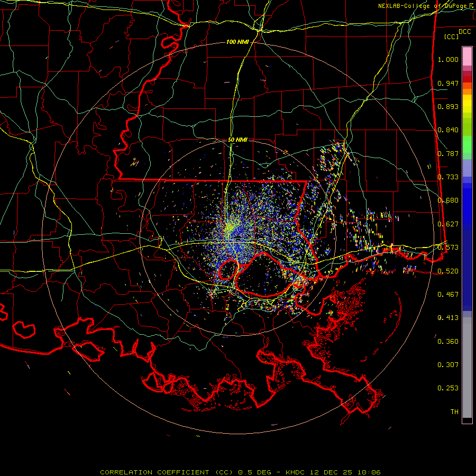Click the 10:06 time in caption
The width and height of the screenshot is (476, 476).
click(x=369, y=472)
